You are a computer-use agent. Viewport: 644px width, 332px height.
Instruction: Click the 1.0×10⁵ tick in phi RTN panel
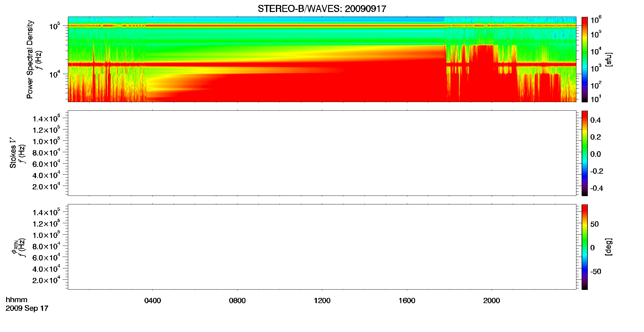tap(46, 235)
